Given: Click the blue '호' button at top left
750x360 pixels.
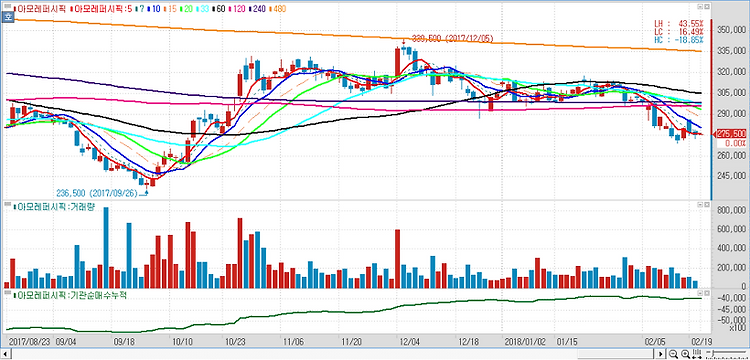Looking at the screenshot, I should click(7, 17).
